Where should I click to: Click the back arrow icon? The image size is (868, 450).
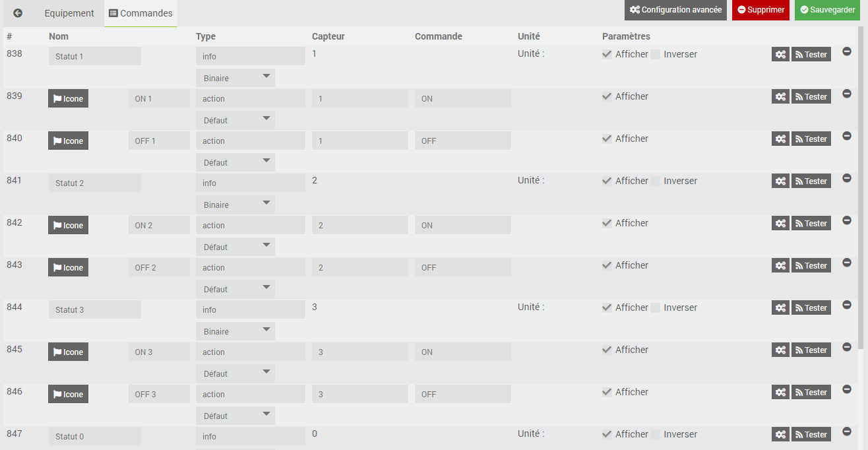pyautogui.click(x=18, y=13)
